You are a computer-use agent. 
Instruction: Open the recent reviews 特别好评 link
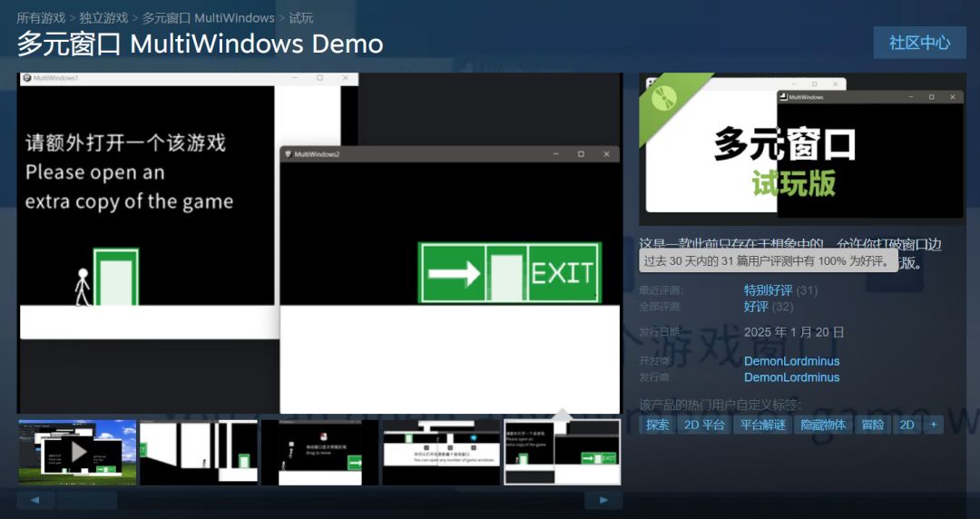point(769,290)
